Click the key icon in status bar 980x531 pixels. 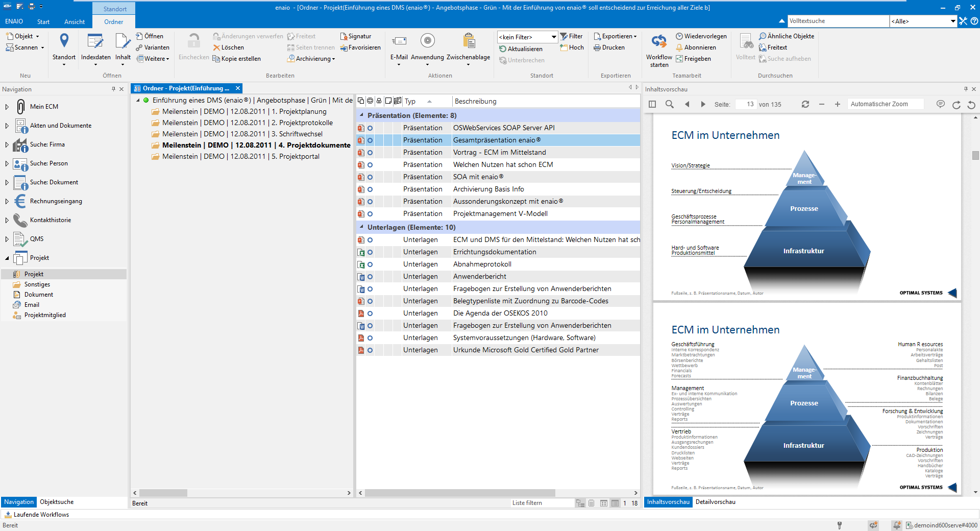[x=839, y=525]
